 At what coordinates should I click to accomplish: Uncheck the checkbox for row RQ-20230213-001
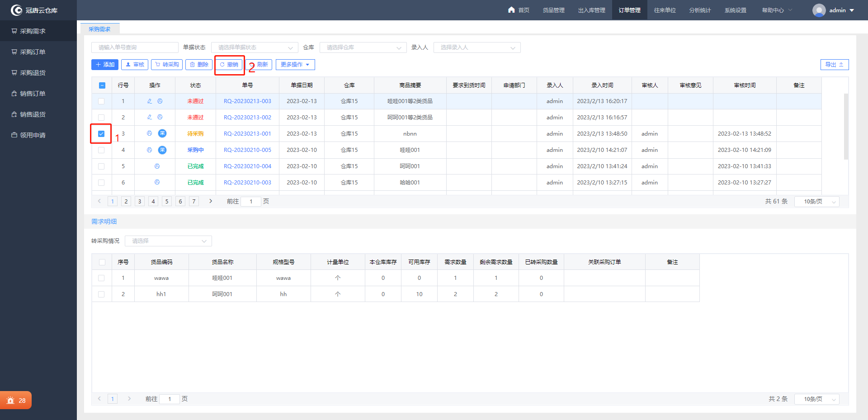(x=101, y=134)
